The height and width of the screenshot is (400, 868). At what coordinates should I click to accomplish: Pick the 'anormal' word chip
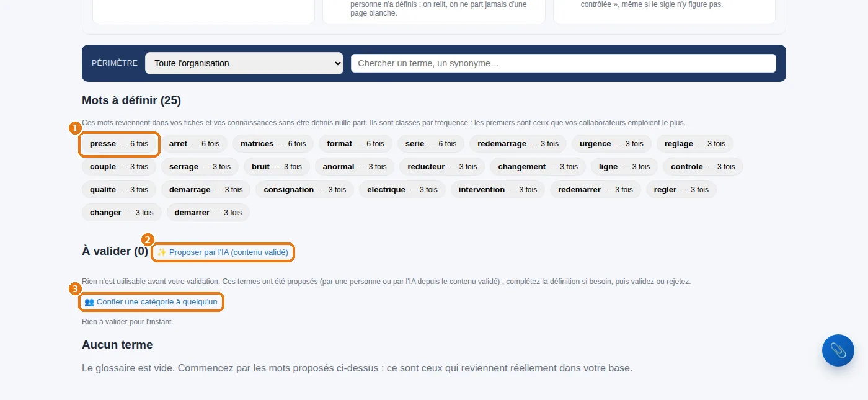pos(355,167)
